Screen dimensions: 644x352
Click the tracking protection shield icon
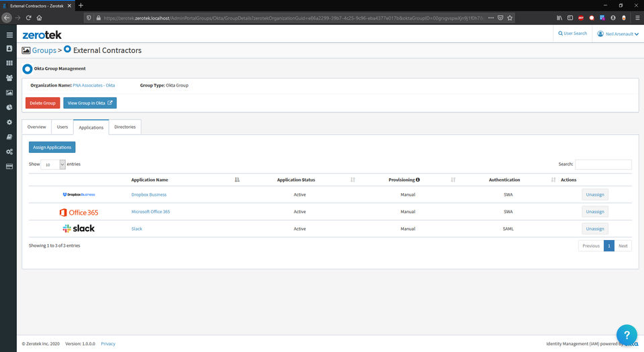pos(89,17)
